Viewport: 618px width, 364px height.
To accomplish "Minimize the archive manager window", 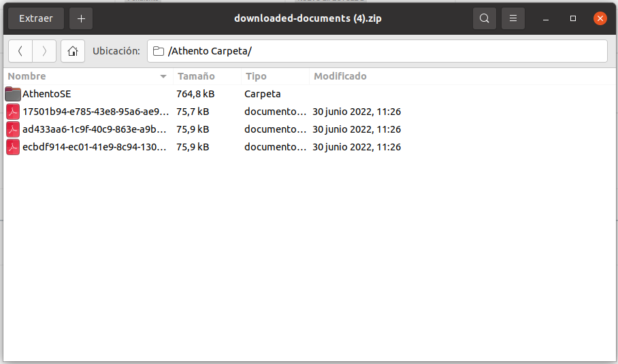I will [547, 18].
